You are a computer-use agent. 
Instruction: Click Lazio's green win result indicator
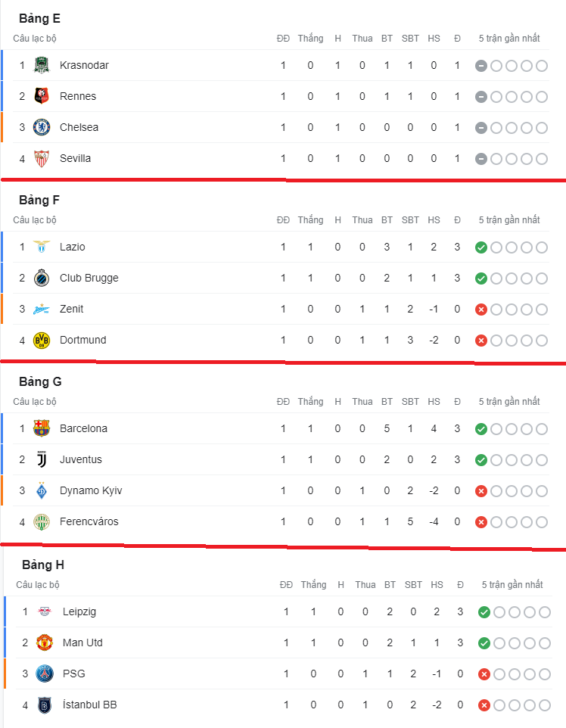tap(481, 247)
